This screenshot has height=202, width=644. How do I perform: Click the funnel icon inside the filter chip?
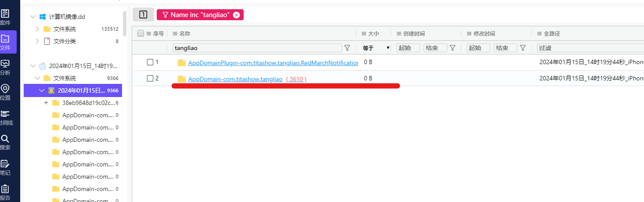[x=165, y=15]
